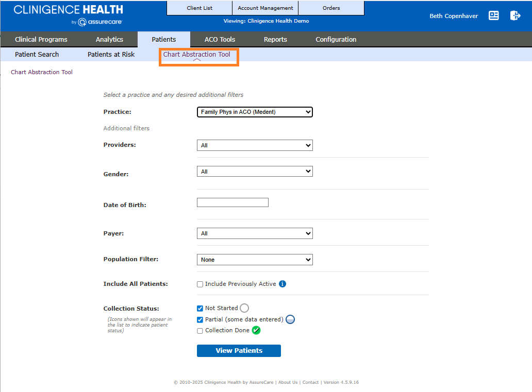Click the 'Include All Patients:' label
This screenshot has width=532, height=392.
[136, 284]
